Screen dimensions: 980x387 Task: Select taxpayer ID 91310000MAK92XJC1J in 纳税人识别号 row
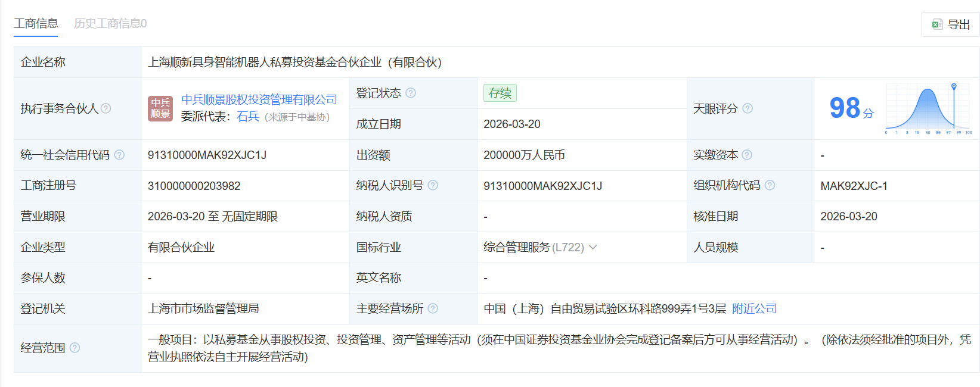tap(542, 186)
